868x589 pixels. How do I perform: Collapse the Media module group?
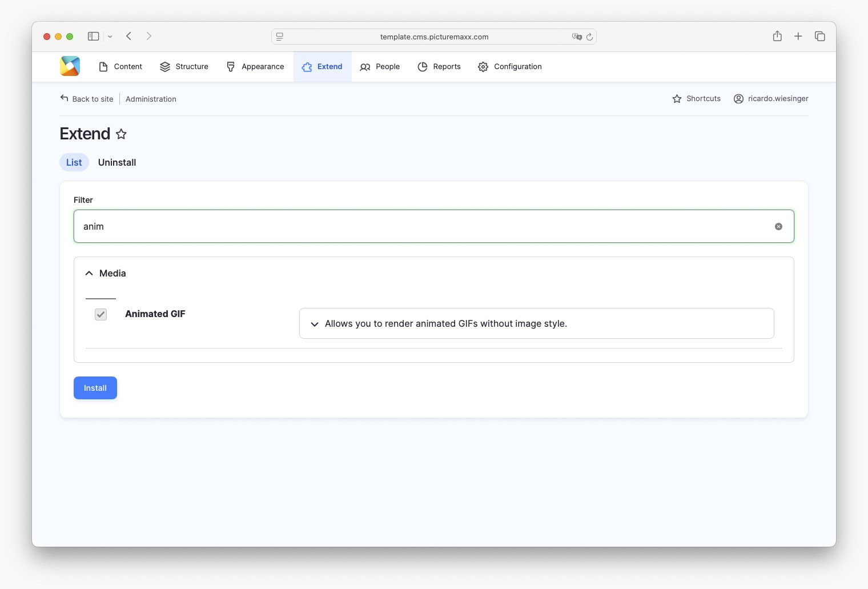point(89,273)
